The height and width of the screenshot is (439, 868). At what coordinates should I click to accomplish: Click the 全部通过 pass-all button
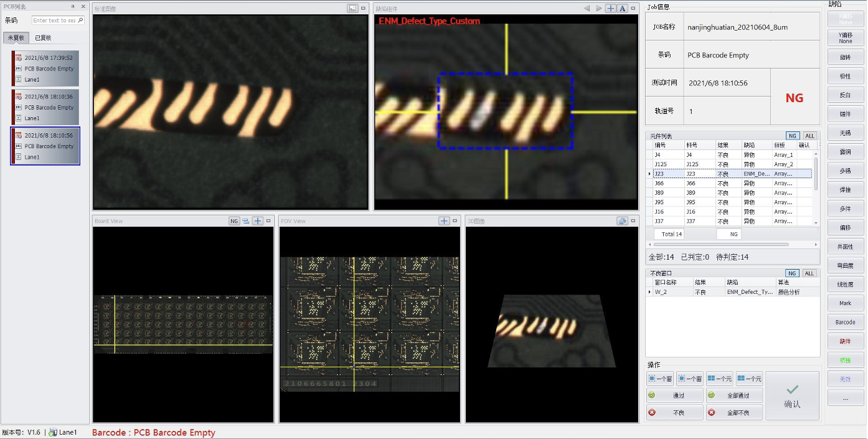(734, 395)
